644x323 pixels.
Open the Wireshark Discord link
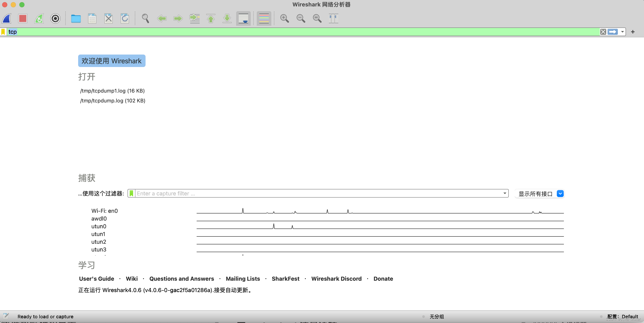click(337, 279)
